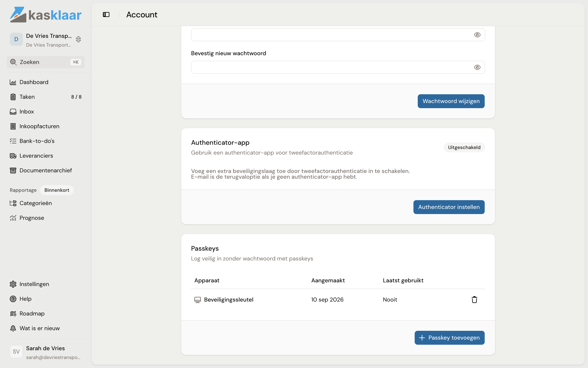
Task: Toggle the sidebar panel icon
Action: coord(106,15)
